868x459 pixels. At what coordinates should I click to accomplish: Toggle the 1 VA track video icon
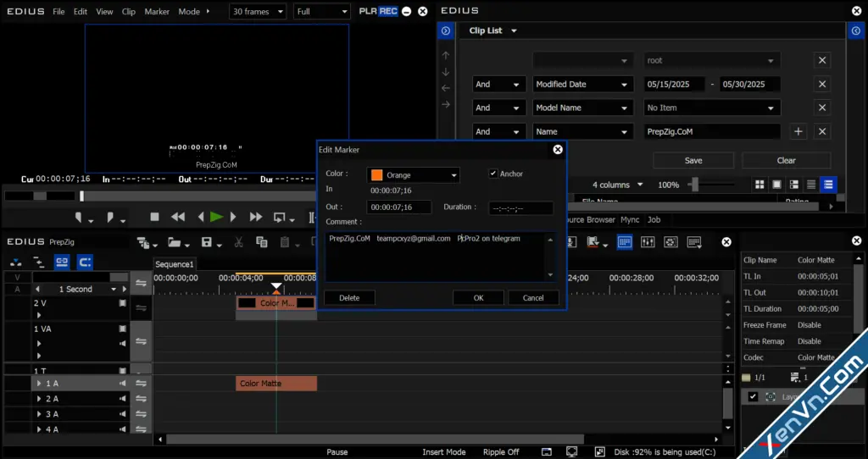coord(122,329)
